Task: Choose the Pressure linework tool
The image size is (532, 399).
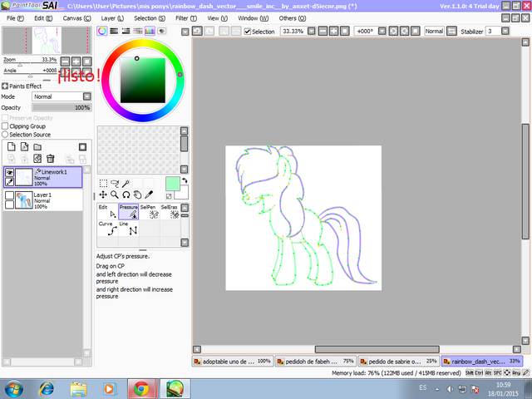Action: pyautogui.click(x=129, y=212)
